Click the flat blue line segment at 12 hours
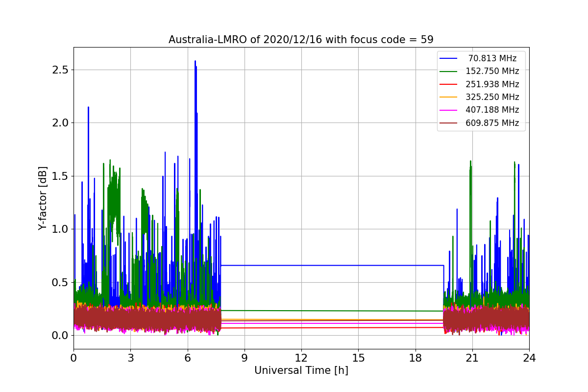588x392 pixels. click(301, 265)
